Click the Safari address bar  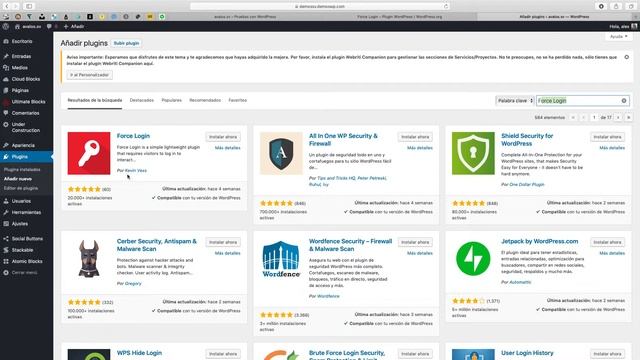pos(320,7)
